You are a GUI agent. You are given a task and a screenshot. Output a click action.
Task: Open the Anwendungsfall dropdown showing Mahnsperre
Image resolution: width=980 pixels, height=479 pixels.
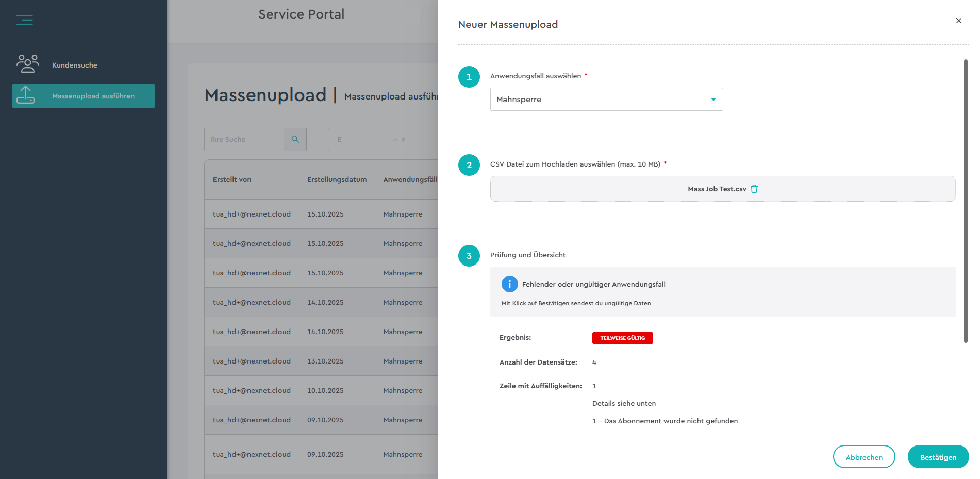(598, 100)
